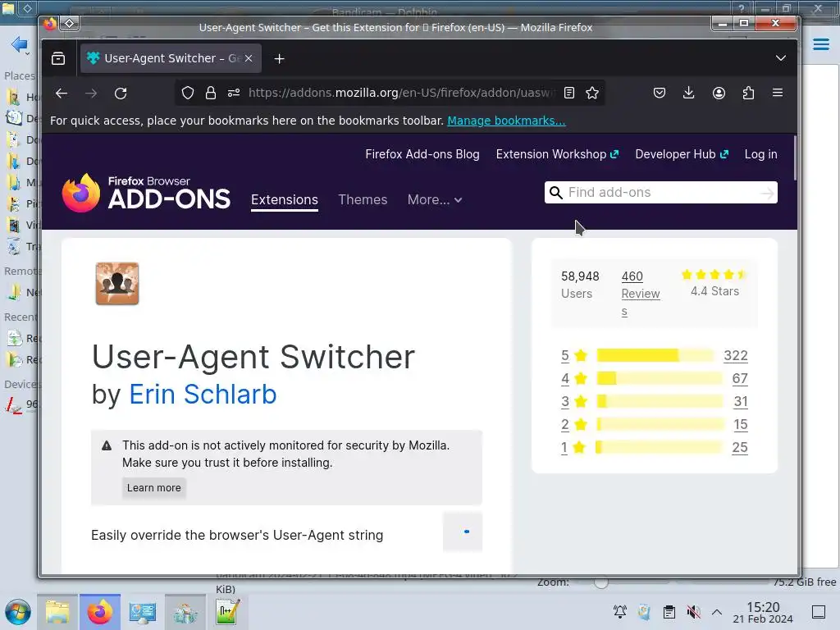Click Log in link
The height and width of the screenshot is (630, 840).
pos(760,154)
